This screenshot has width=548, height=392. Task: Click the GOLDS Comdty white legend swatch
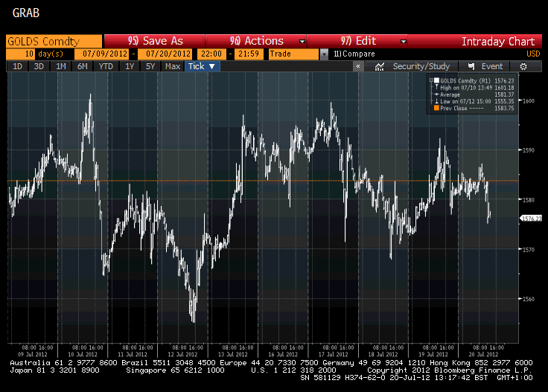[x=436, y=80]
